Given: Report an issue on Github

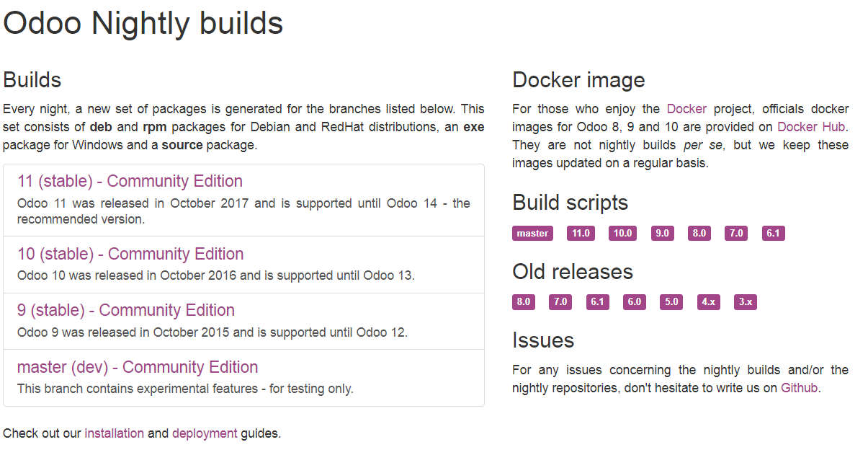Looking at the screenshot, I should pos(800,387).
